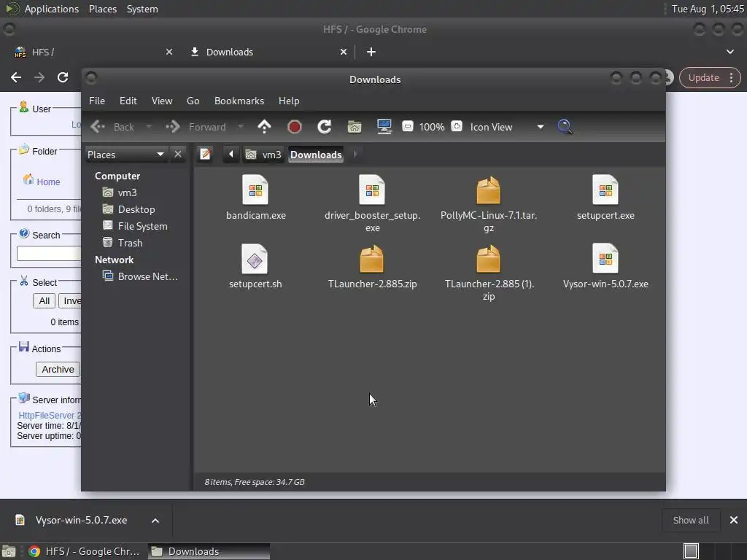Open the Places sidebar type dropdown
This screenshot has width=747, height=560.
tap(125, 155)
